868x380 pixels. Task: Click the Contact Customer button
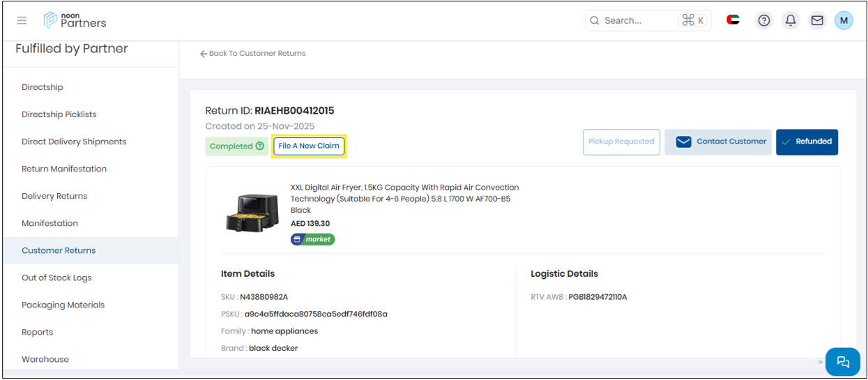click(x=718, y=142)
